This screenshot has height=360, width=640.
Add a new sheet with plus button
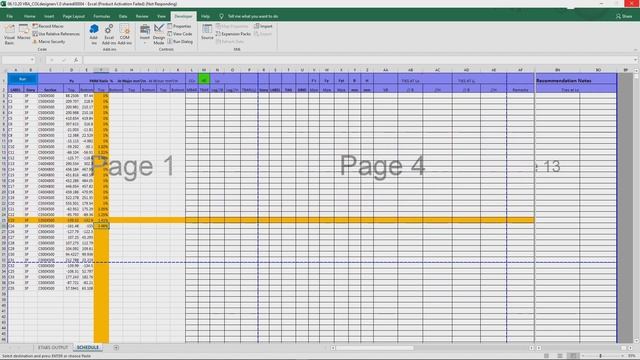pos(116,348)
